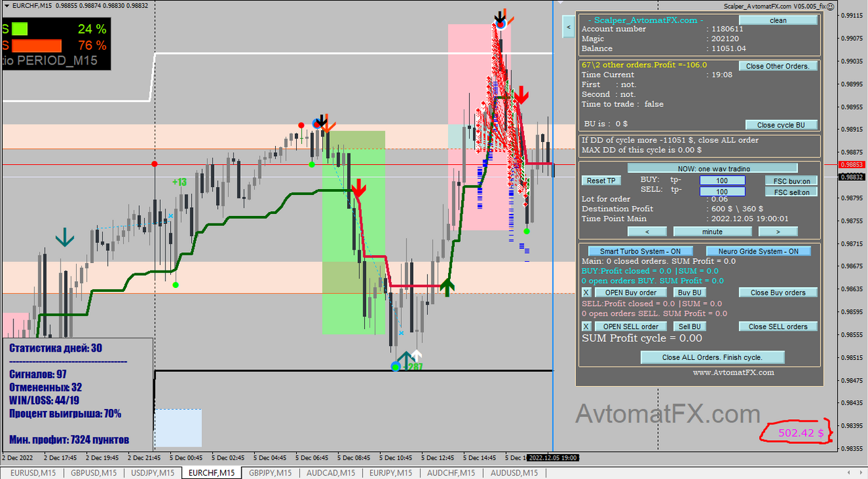This screenshot has width=868, height=479.
Task: Collapse the Scalper panel with the side arrow
Action: pyautogui.click(x=569, y=27)
